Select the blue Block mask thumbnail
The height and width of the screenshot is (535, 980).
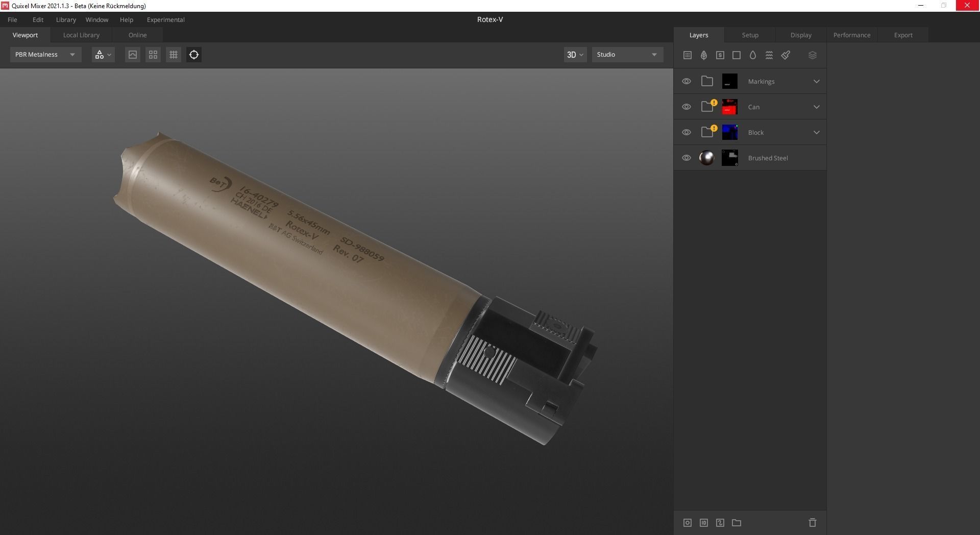(730, 132)
